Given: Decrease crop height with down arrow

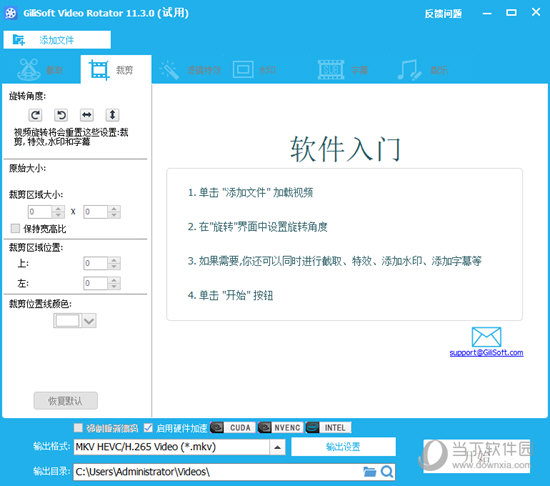Looking at the screenshot, I should point(114,215).
